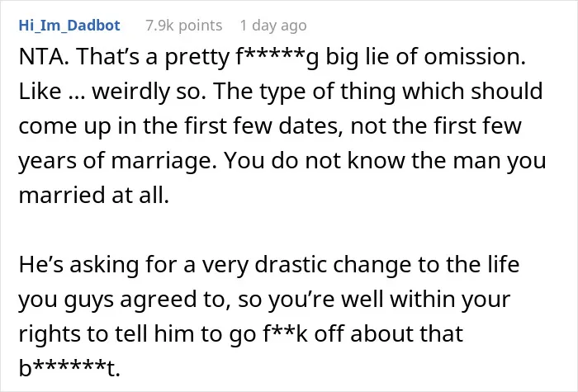
Task: Click the phrase 'you guys agreed to'
Action: click(124, 300)
